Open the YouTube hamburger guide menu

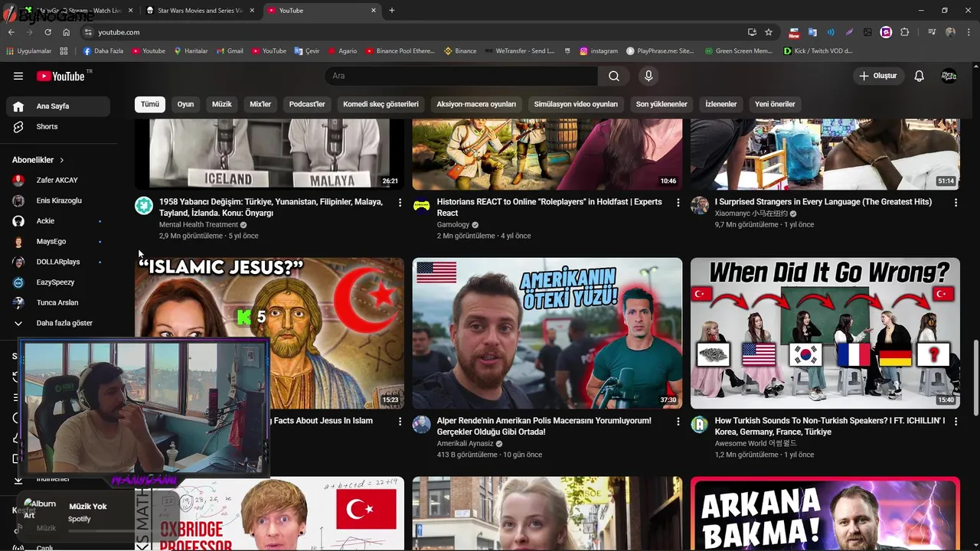pos(18,76)
